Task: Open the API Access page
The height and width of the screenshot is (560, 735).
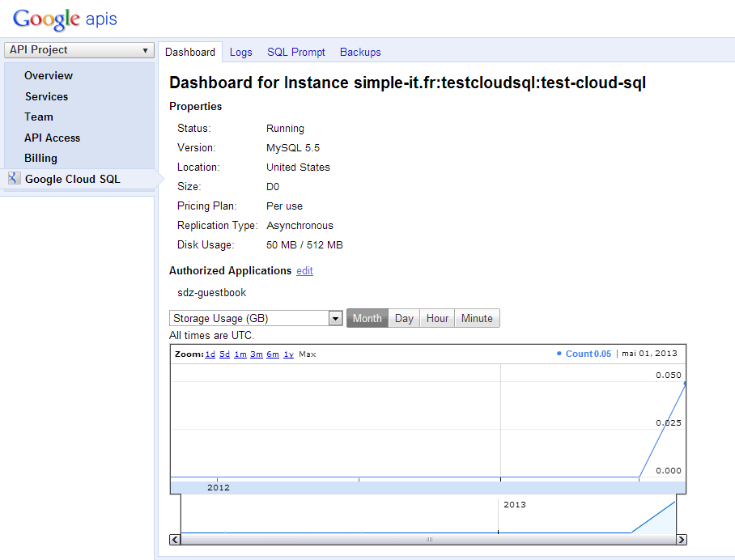Action: 52,137
